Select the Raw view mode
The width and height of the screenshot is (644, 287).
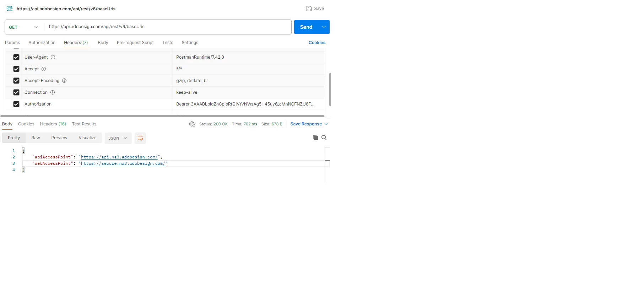coord(36,138)
